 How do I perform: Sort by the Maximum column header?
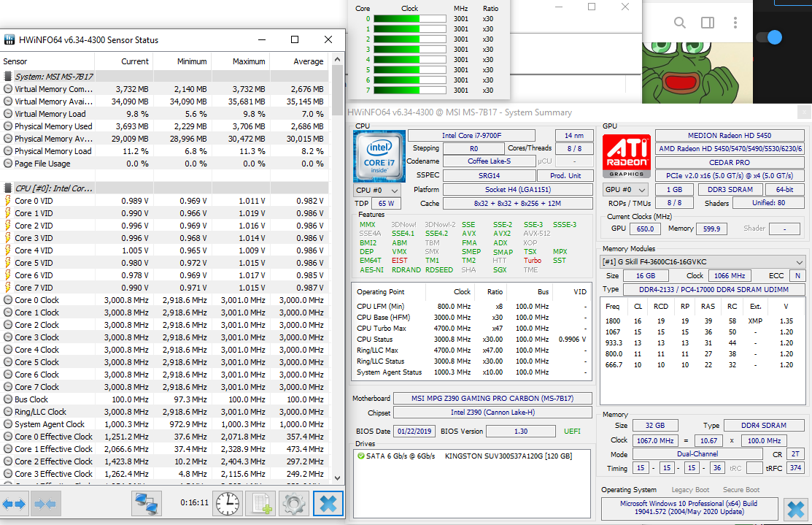click(x=241, y=61)
